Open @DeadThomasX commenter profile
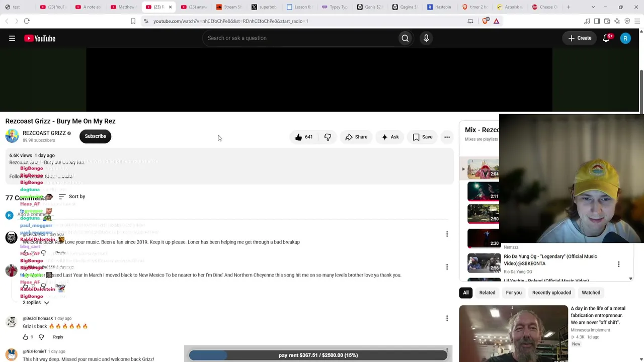This screenshot has height=362, width=644. [x=38, y=318]
